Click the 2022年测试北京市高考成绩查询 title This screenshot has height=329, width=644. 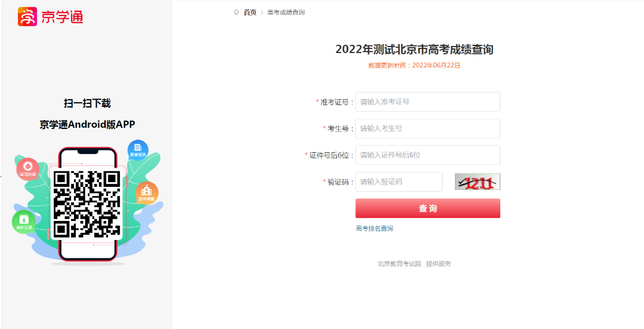point(414,50)
